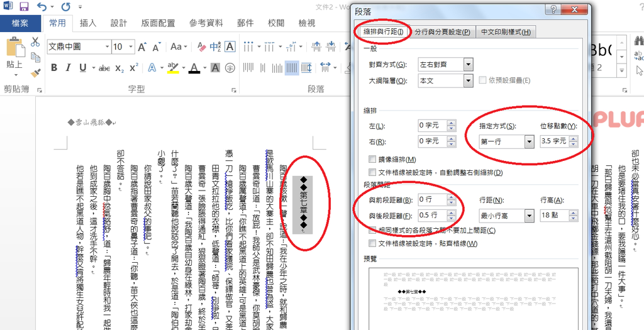
Task: Click the 依預設摺疊(E) checkbox
Action: pos(483,80)
